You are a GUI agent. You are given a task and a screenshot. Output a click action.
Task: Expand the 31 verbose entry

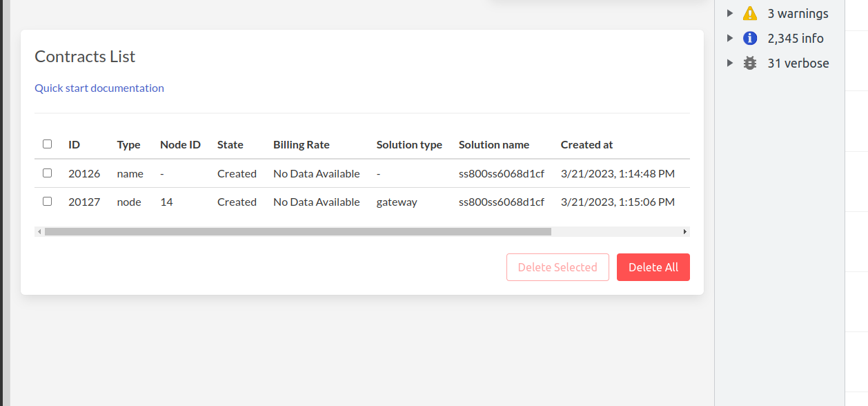(x=730, y=63)
